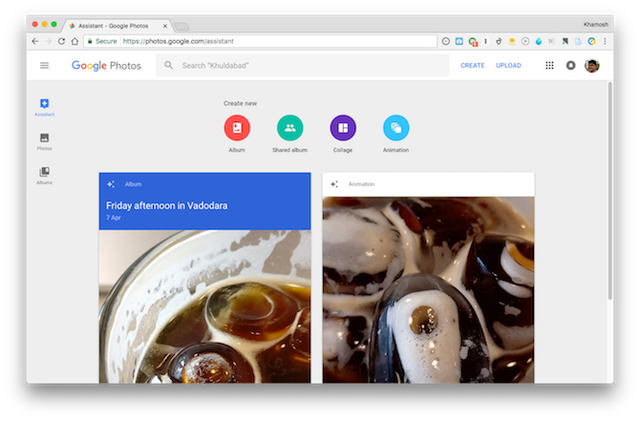Create a new Shared album
The image size is (640, 421).
(290, 128)
